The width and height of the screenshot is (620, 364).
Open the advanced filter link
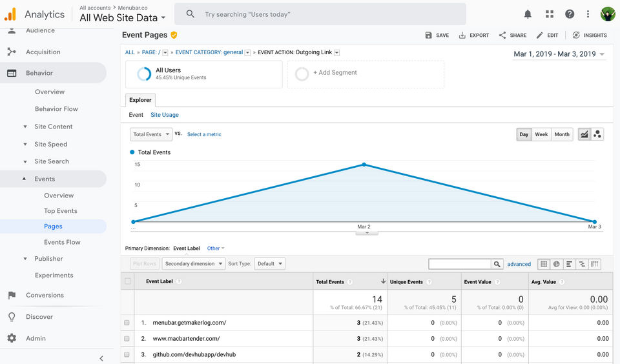519,264
